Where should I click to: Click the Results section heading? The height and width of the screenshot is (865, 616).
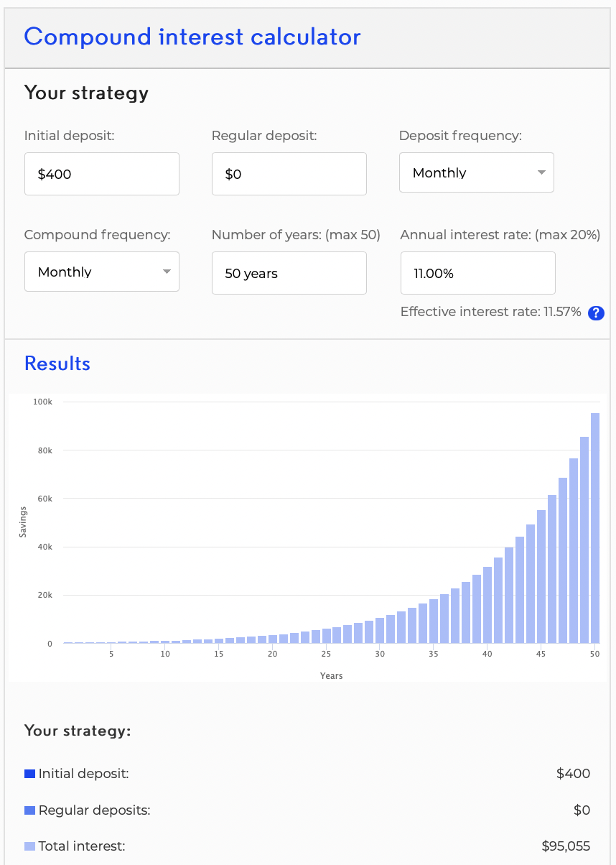pyautogui.click(x=57, y=364)
